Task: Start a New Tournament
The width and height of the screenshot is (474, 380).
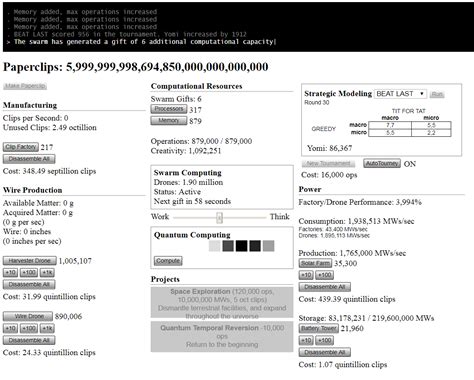Action: click(328, 163)
